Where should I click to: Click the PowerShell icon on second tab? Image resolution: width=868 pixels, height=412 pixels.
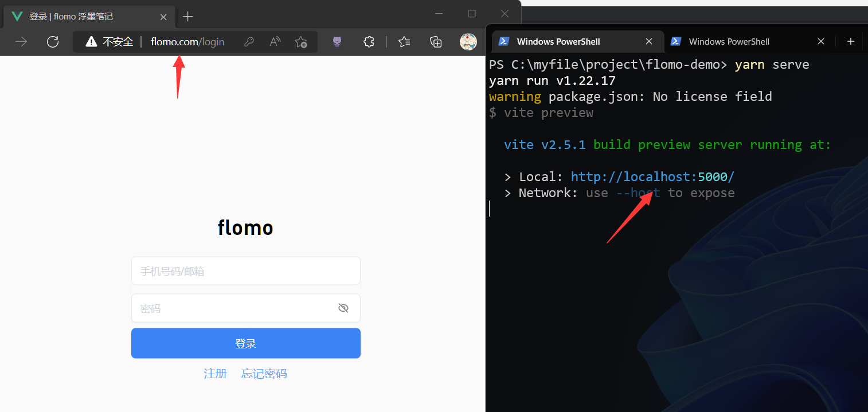677,41
